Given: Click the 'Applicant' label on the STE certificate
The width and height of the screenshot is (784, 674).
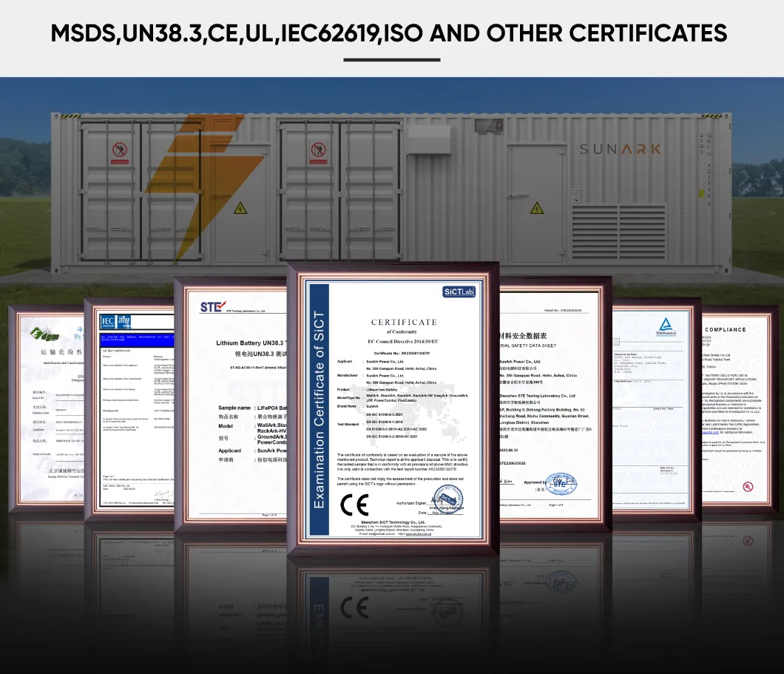Looking at the screenshot, I should [229, 451].
